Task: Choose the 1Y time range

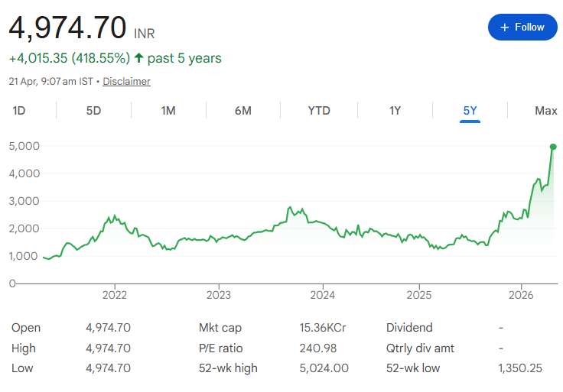Action: [x=395, y=111]
